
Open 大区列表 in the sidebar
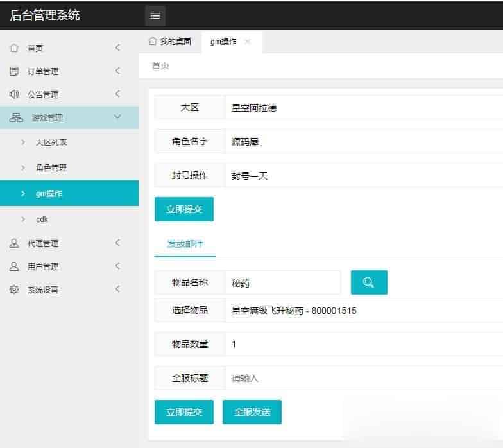tap(51, 142)
